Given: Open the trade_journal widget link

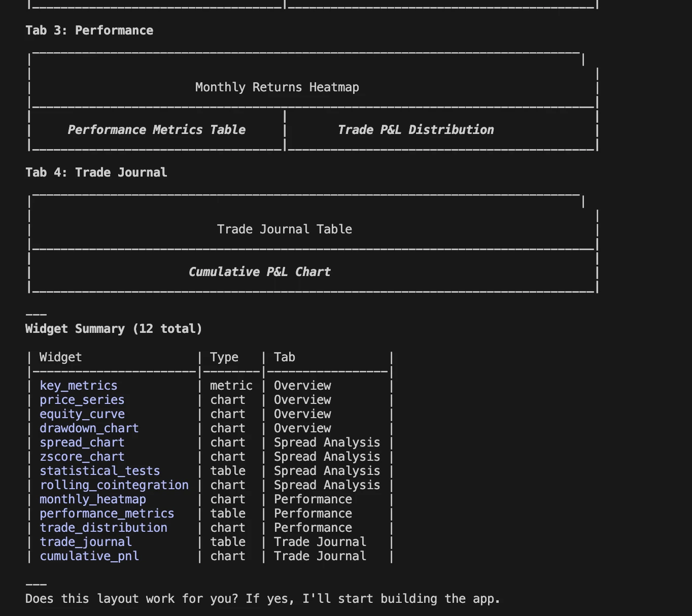Looking at the screenshot, I should 86,542.
